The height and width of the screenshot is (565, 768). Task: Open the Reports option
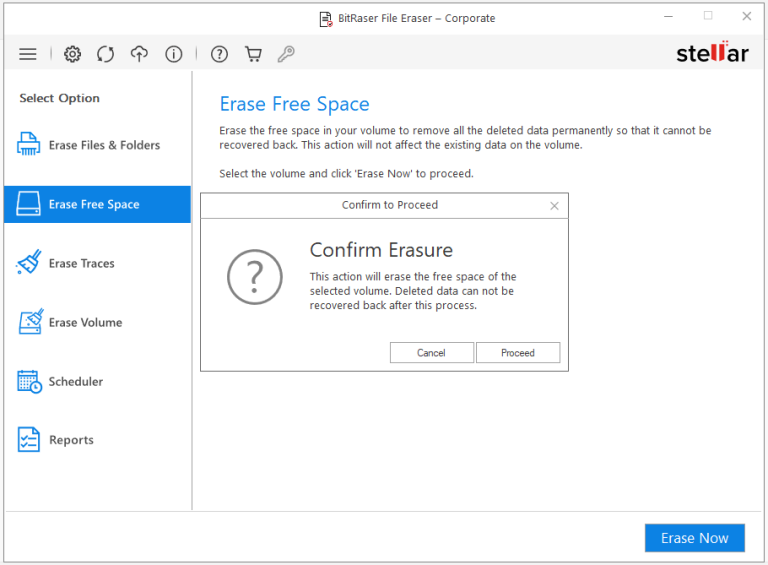coord(97,440)
